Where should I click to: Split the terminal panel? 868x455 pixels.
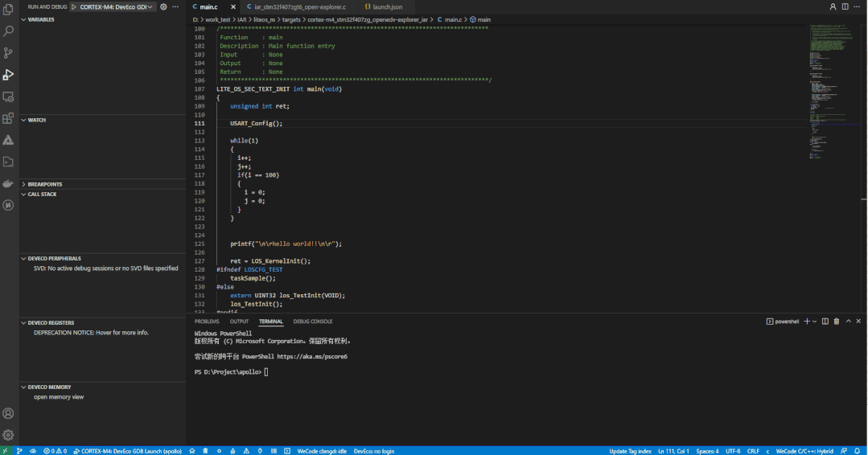825,322
